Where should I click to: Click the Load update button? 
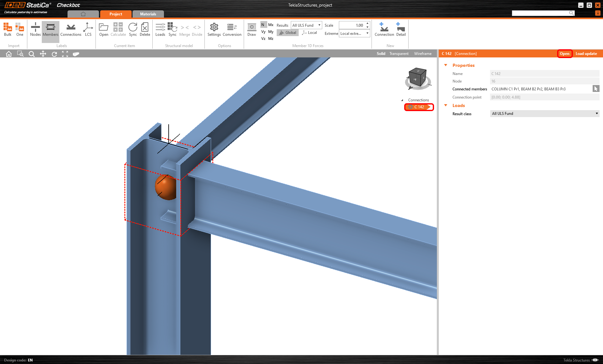coord(586,54)
